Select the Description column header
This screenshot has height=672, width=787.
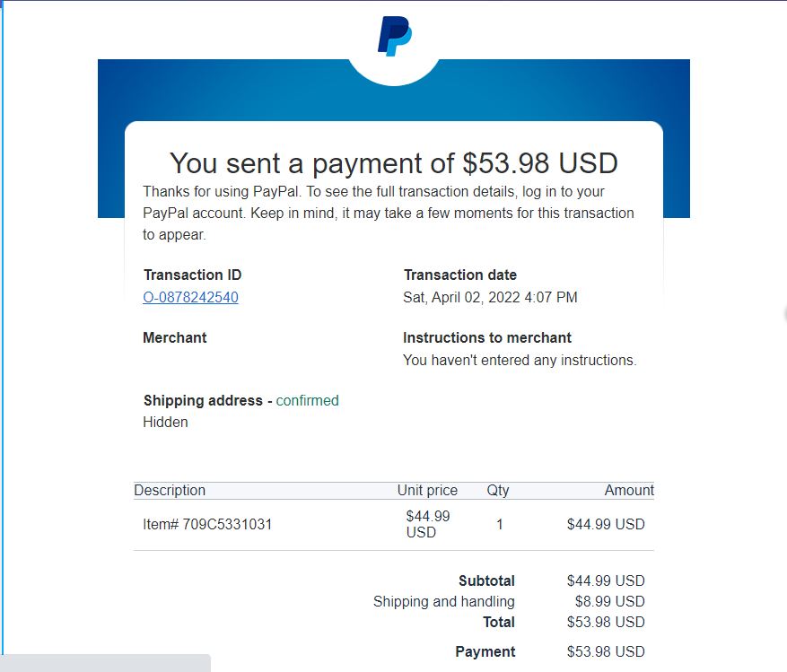point(170,491)
